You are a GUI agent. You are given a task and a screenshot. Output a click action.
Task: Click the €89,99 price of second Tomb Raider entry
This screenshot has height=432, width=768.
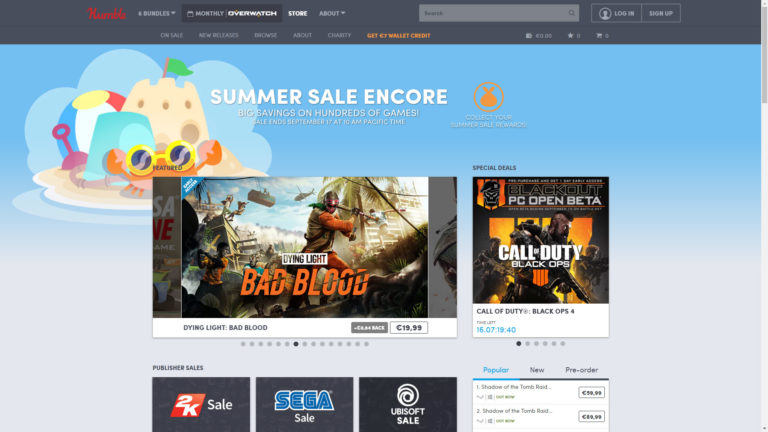pyautogui.click(x=591, y=416)
